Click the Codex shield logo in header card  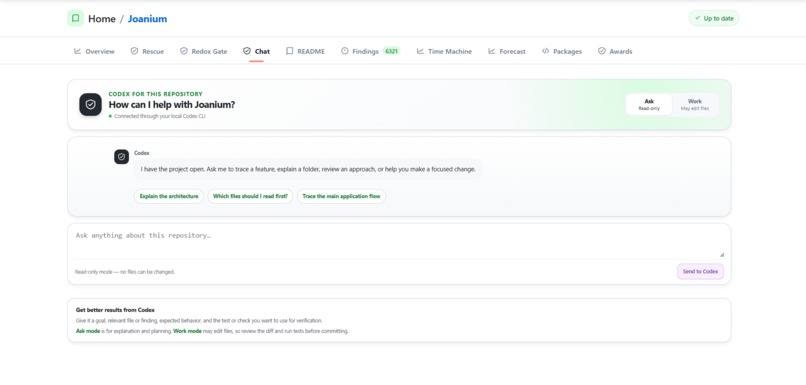90,104
